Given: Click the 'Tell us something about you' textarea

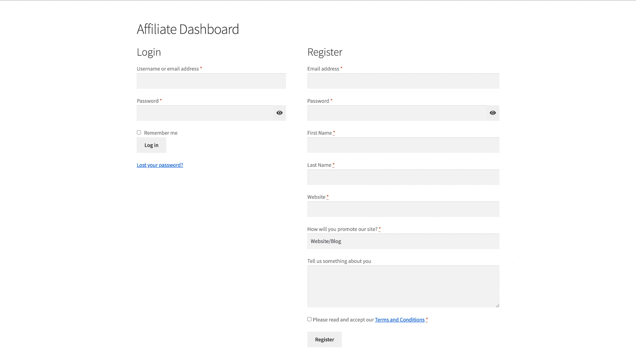Looking at the screenshot, I should click(403, 286).
